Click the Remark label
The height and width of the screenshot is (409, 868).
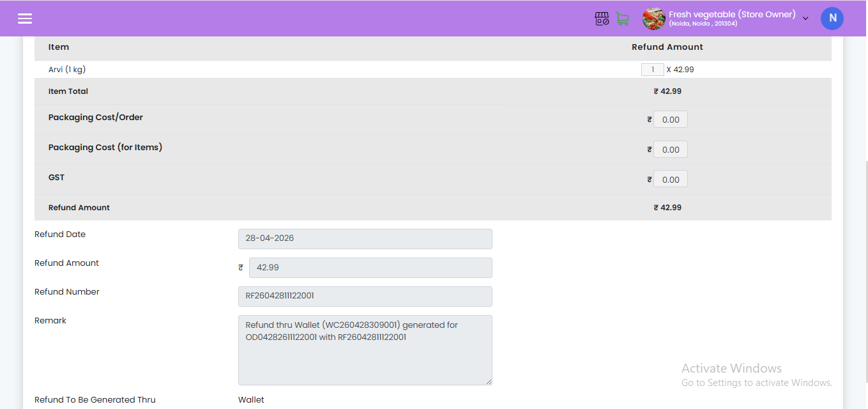tap(50, 321)
